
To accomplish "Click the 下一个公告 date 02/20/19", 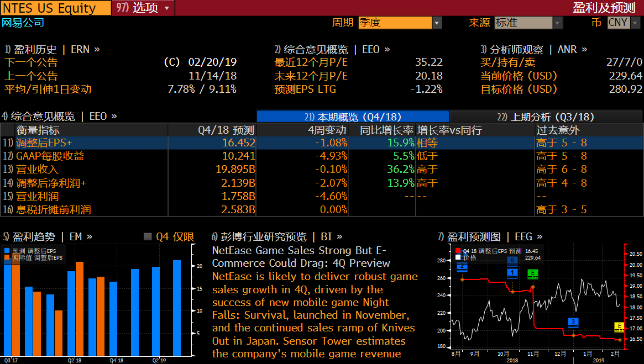I will click(212, 62).
